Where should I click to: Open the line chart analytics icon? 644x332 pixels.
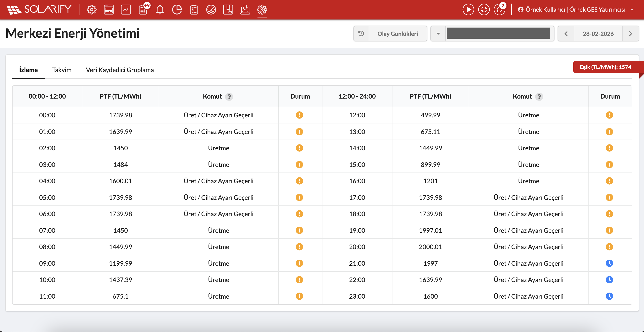coord(126,10)
